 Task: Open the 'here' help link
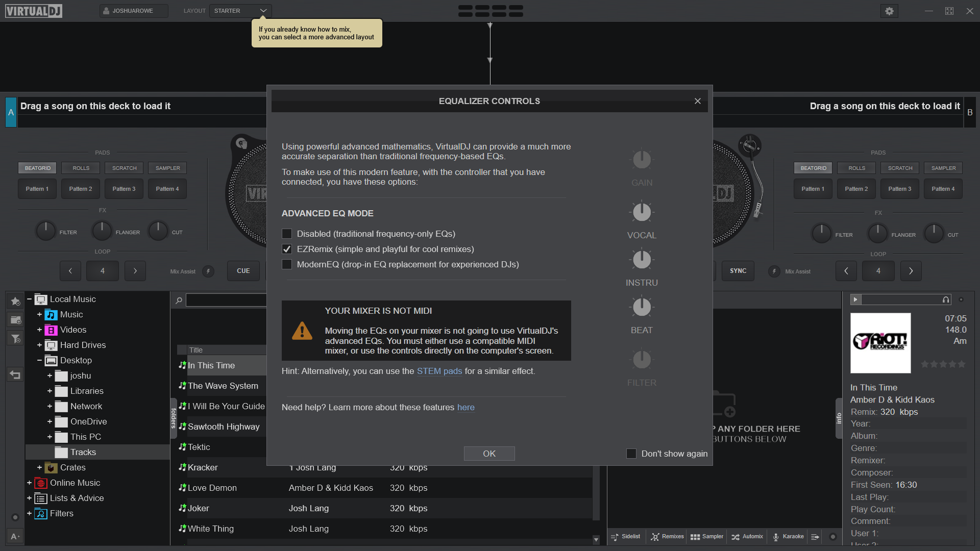coord(465,408)
